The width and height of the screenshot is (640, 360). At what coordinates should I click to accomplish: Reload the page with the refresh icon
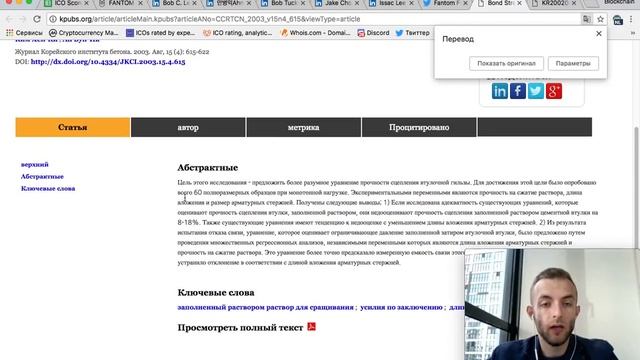[x=37, y=19]
